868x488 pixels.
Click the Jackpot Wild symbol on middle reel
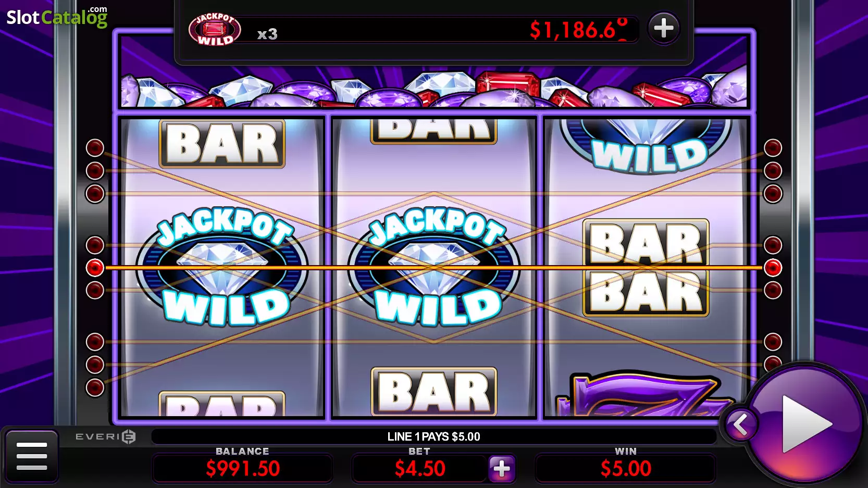[434, 267]
